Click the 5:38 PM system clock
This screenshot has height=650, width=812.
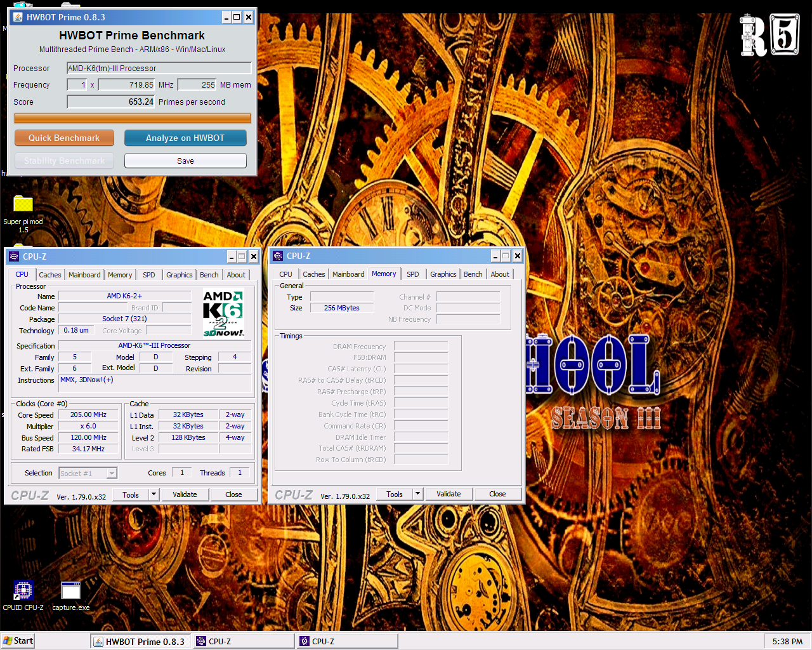point(787,641)
